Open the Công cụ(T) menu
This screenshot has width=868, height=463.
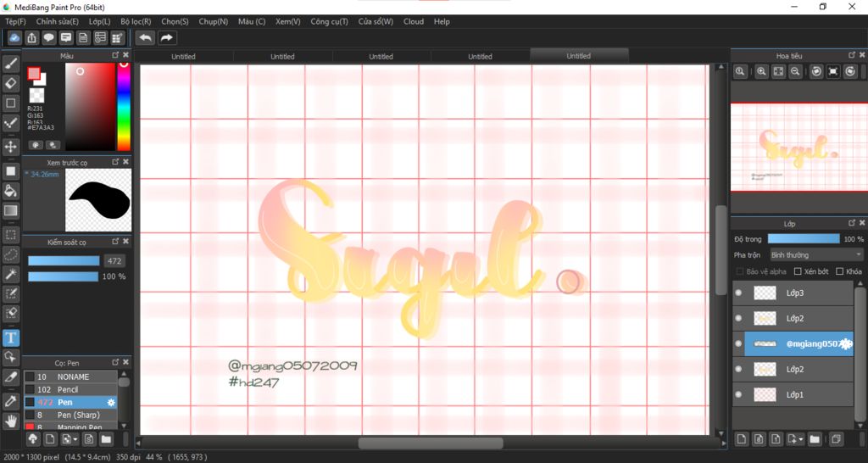tap(330, 21)
